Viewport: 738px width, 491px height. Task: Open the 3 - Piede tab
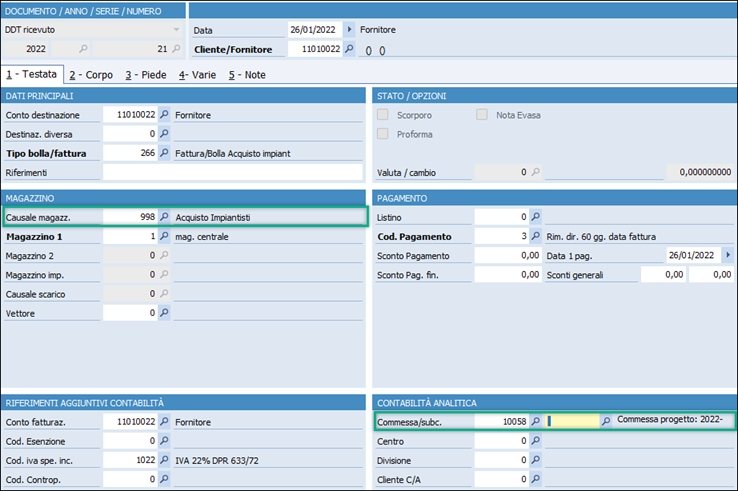click(x=147, y=75)
